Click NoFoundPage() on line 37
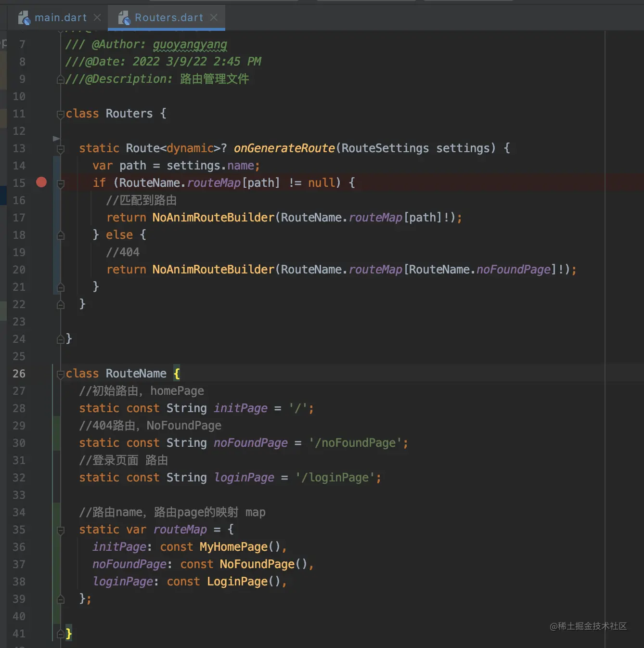 (263, 564)
